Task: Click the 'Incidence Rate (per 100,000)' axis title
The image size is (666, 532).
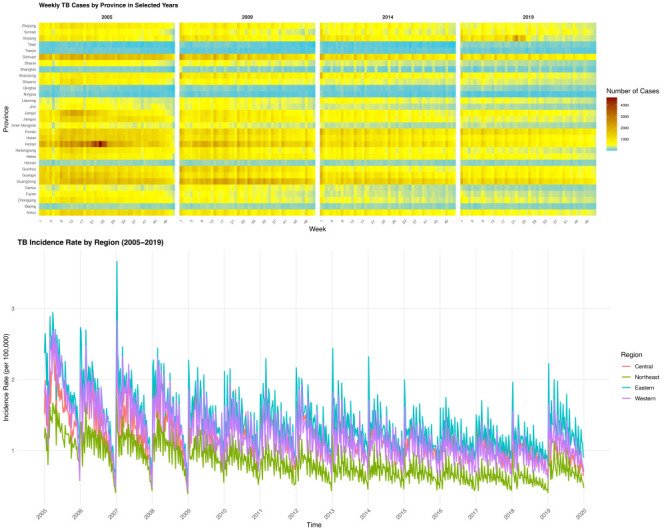Action: (6, 378)
